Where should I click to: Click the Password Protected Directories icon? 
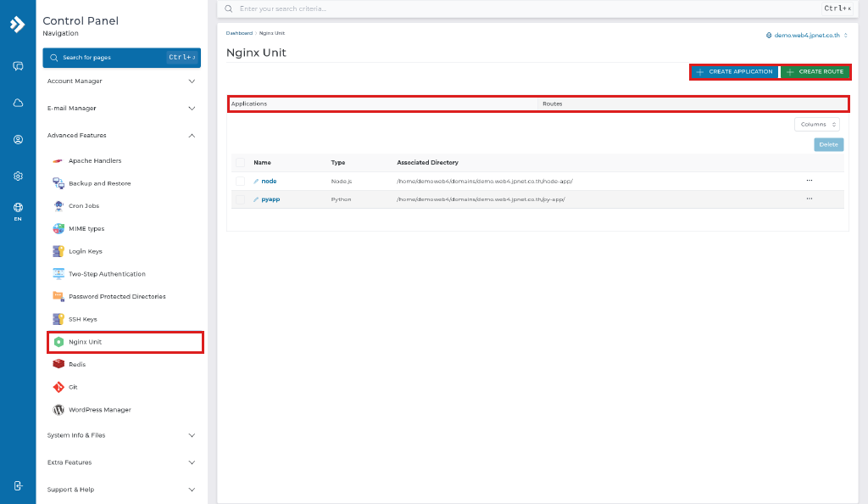(58, 296)
